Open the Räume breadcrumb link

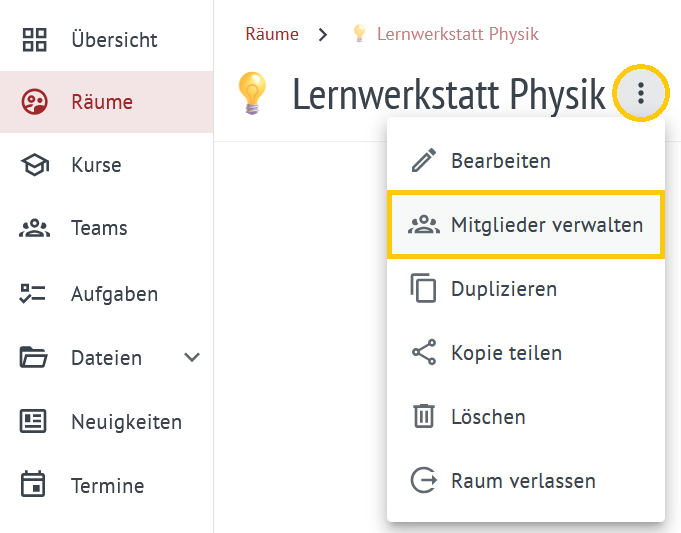[272, 34]
